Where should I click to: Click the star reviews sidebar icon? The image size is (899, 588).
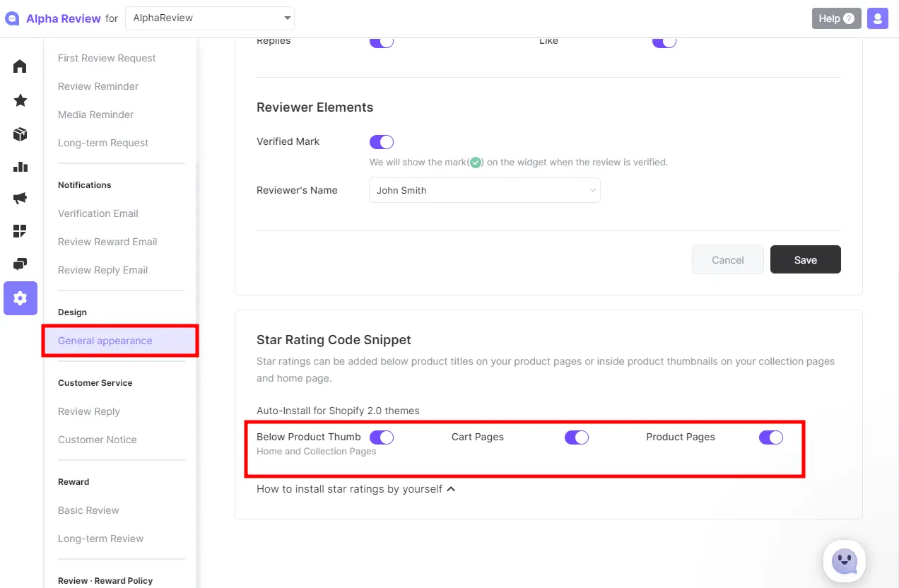[20, 100]
